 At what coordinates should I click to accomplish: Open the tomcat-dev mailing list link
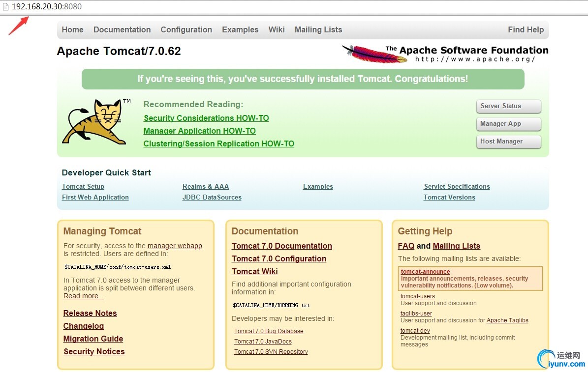pyautogui.click(x=415, y=330)
